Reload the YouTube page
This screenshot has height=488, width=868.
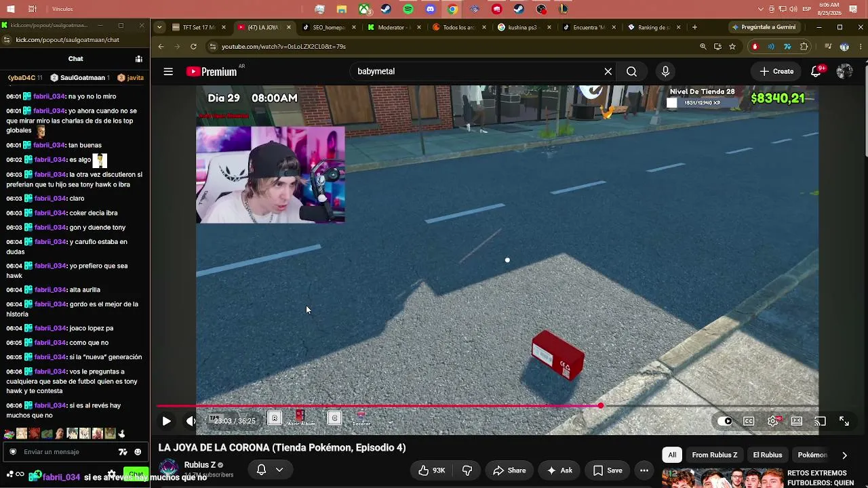pos(193,47)
